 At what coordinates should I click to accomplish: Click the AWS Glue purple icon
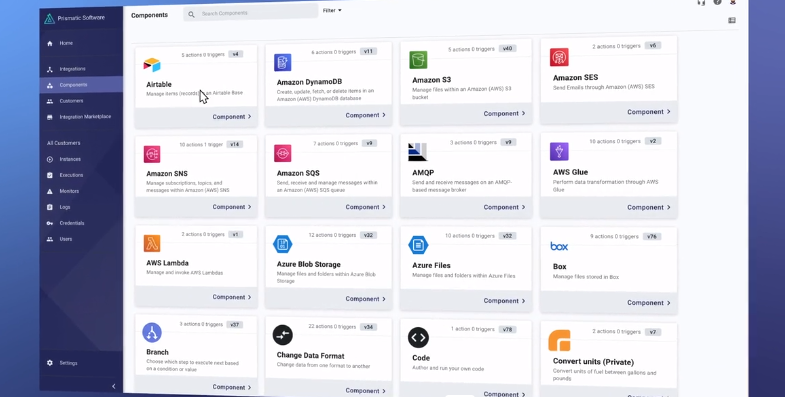pyautogui.click(x=559, y=152)
